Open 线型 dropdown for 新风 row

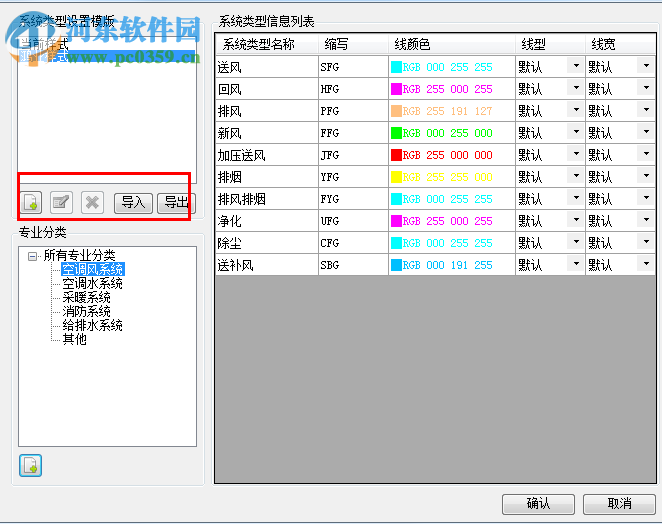[576, 132]
